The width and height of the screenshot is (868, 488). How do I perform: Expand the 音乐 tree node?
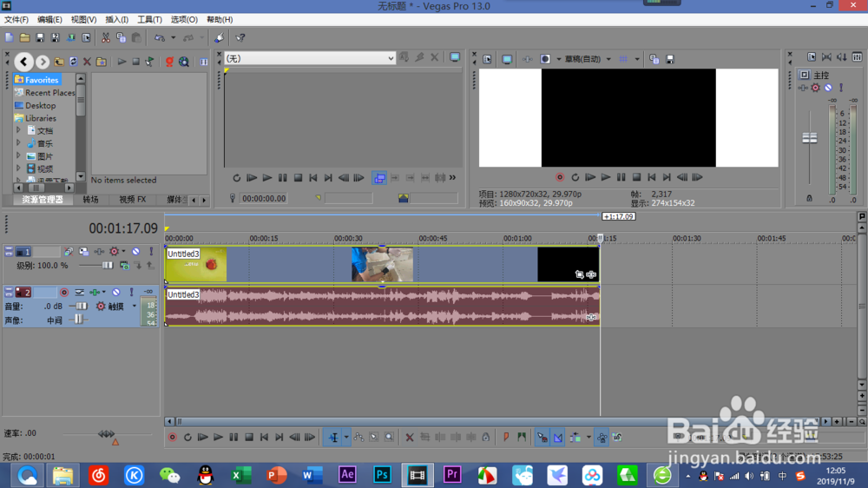(18, 143)
